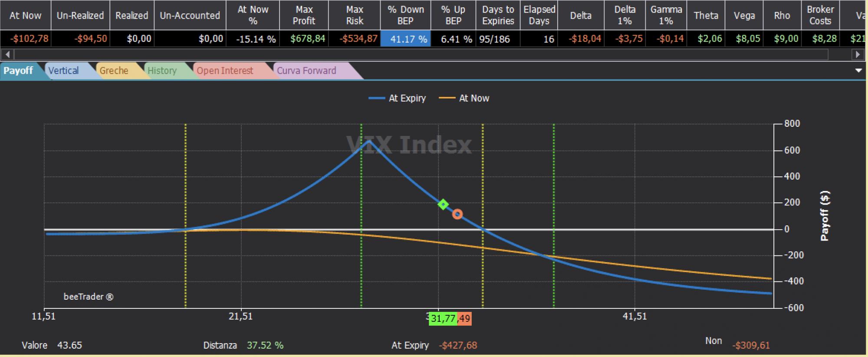Click the green 31,77 price label on axis
This screenshot has height=357, width=868.
[x=443, y=319]
